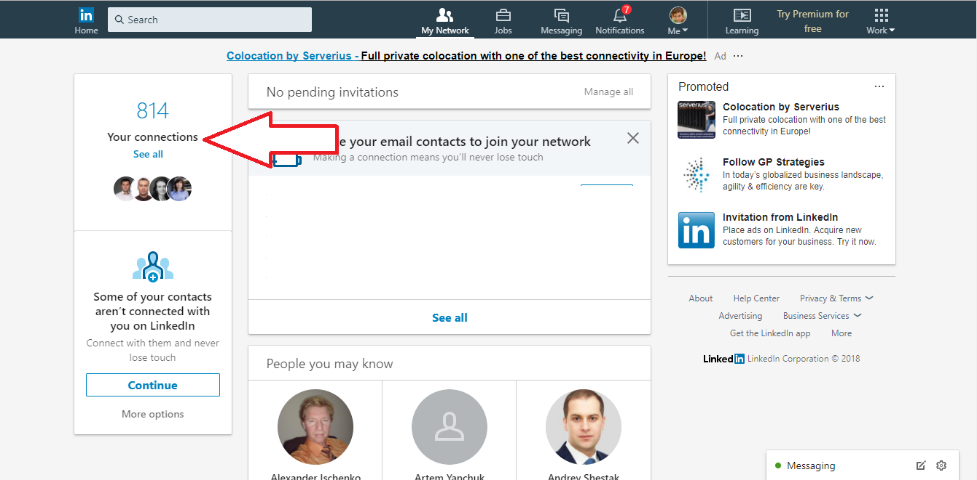Click the 814 connections count
This screenshot has height=480, width=977.
[153, 111]
